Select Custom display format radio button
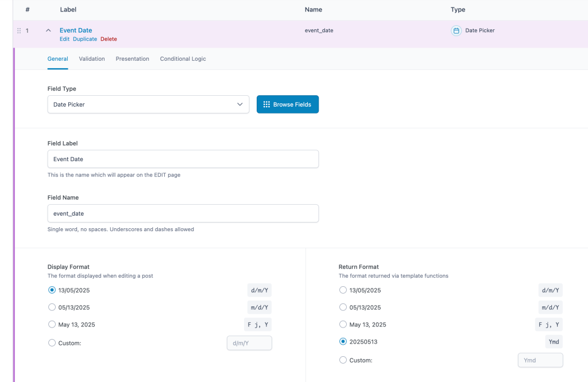The width and height of the screenshot is (588, 382). [x=52, y=343]
